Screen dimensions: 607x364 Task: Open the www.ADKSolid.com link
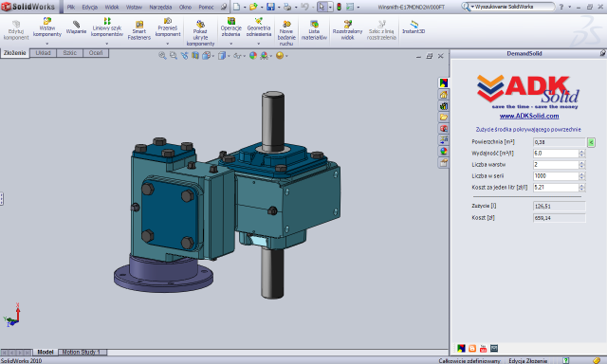[x=529, y=116]
